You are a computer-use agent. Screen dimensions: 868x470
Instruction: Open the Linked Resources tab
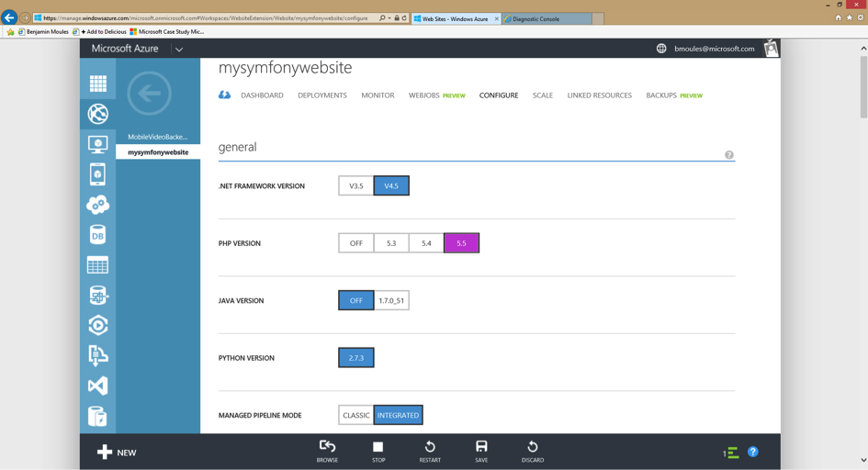coord(599,95)
